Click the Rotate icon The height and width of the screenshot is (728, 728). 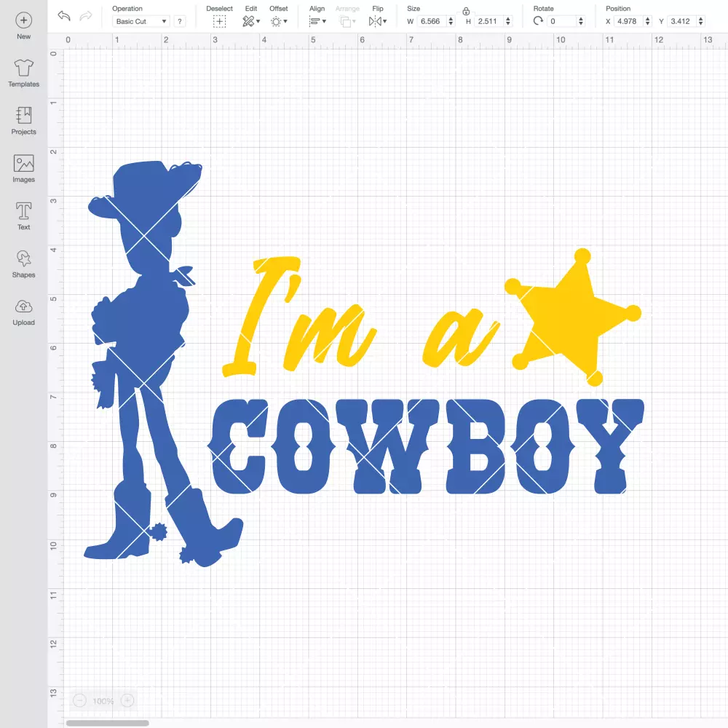538,21
